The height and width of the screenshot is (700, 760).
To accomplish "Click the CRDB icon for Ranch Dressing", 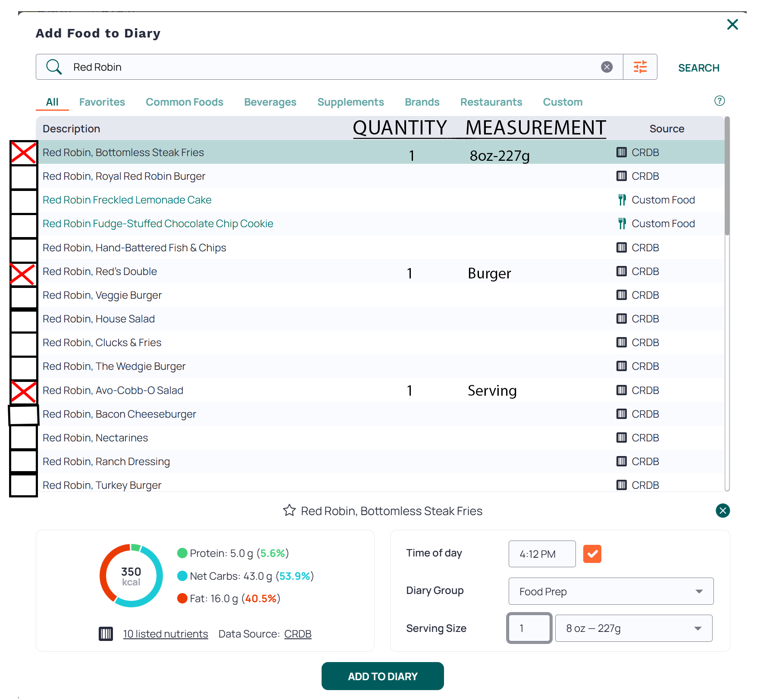I will coord(621,461).
